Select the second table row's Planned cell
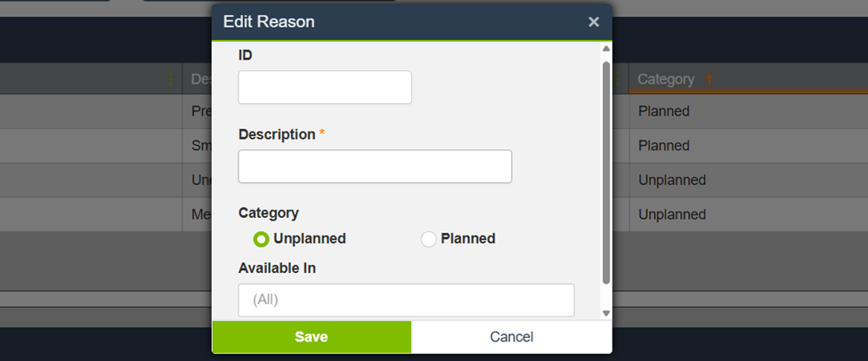Image resolution: width=868 pixels, height=361 pixels. click(663, 146)
